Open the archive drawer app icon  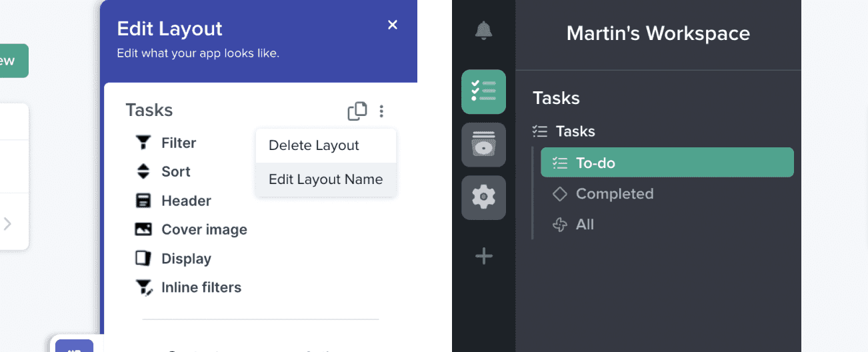pos(483,145)
